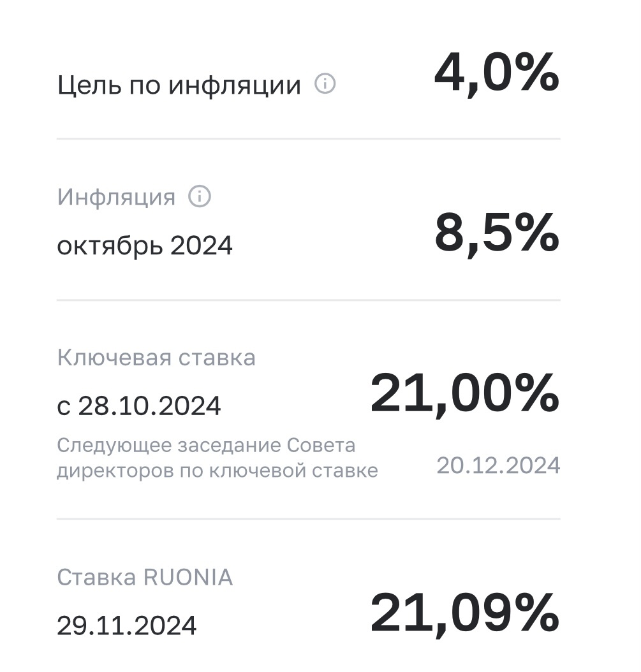
Task: Open the Ключевая ставка link
Action: [156, 358]
